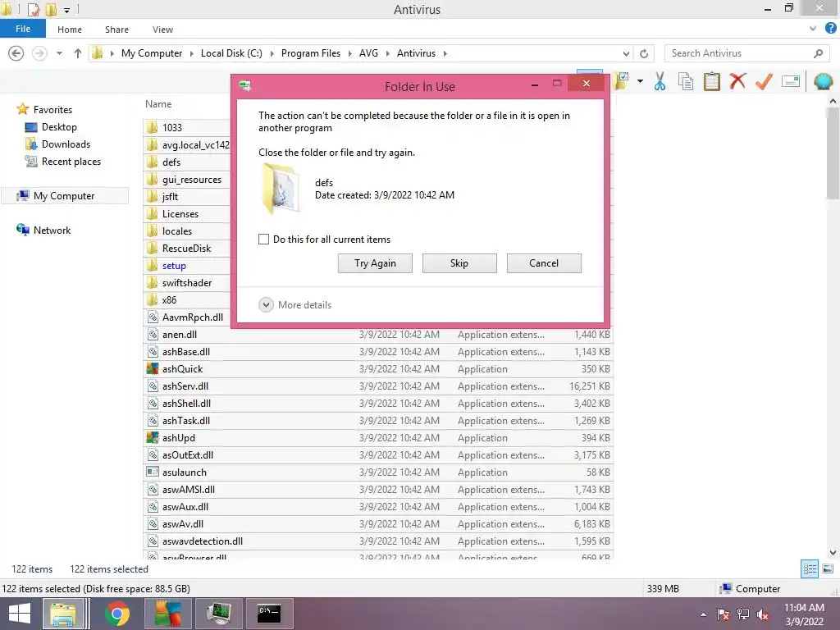Open the dropdown arrow beside folder options icon
The width and height of the screenshot is (840, 630).
[x=640, y=81]
